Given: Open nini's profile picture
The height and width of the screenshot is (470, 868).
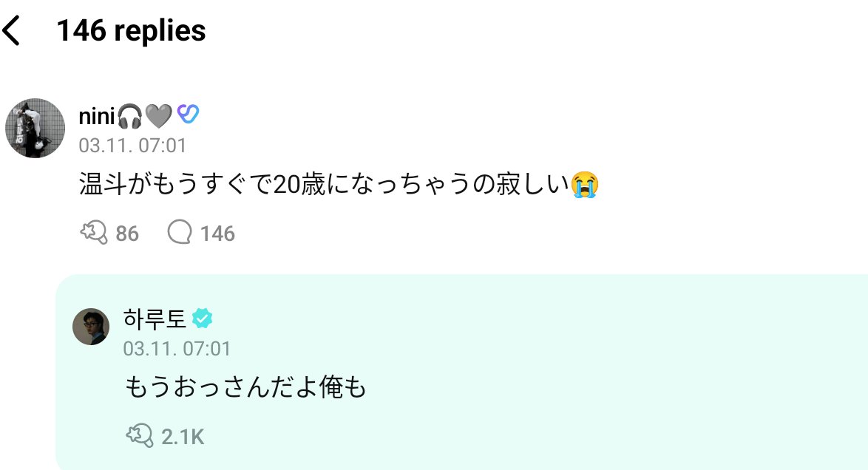Looking at the screenshot, I should coord(35,128).
